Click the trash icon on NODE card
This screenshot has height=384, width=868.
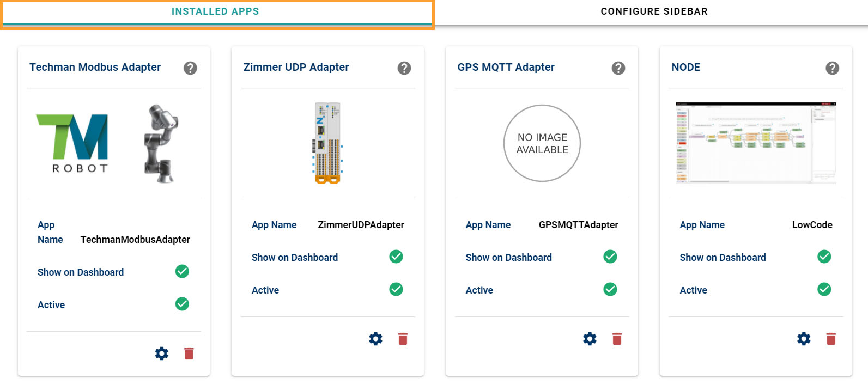[x=831, y=339]
